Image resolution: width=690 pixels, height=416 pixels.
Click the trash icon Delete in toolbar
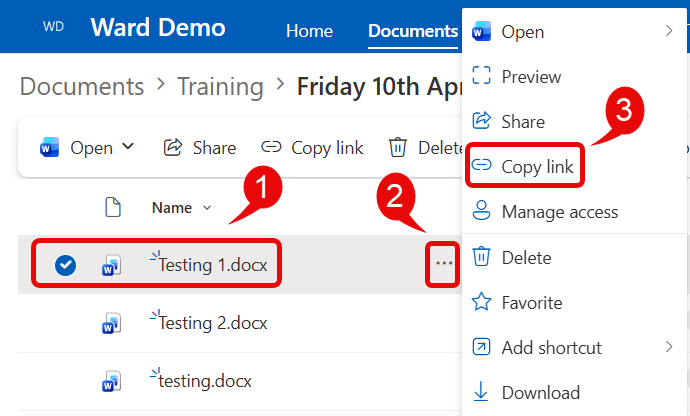coord(398,148)
